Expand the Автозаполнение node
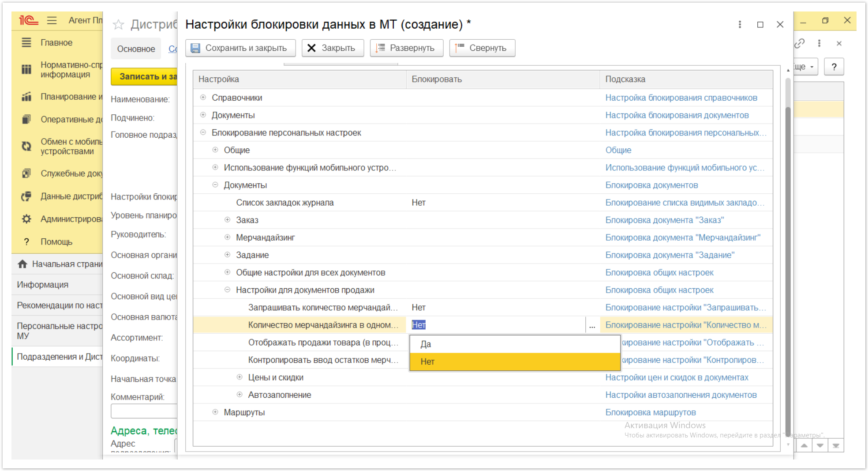The width and height of the screenshot is (868, 471). tap(239, 395)
